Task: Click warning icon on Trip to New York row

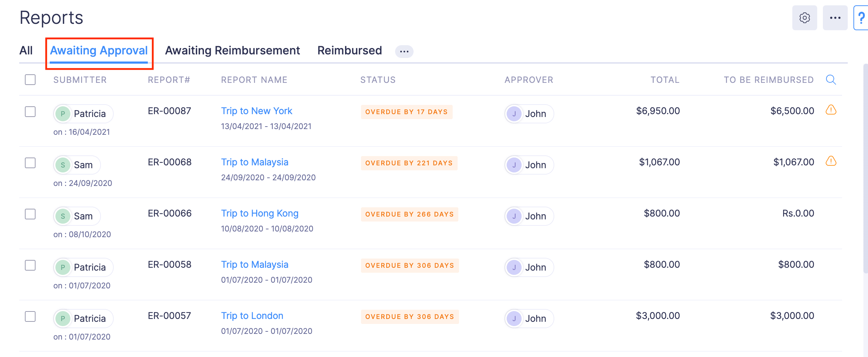Action: [x=831, y=110]
